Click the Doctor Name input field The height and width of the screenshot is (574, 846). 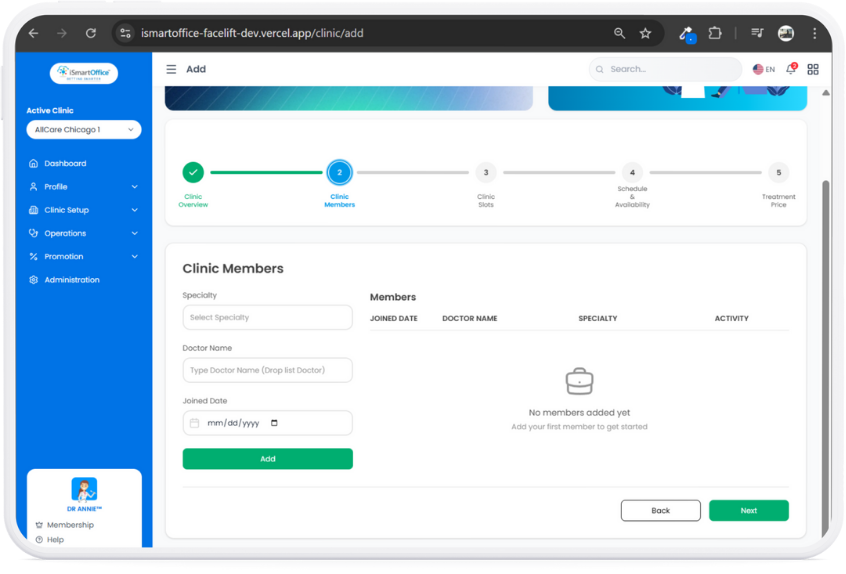click(267, 370)
